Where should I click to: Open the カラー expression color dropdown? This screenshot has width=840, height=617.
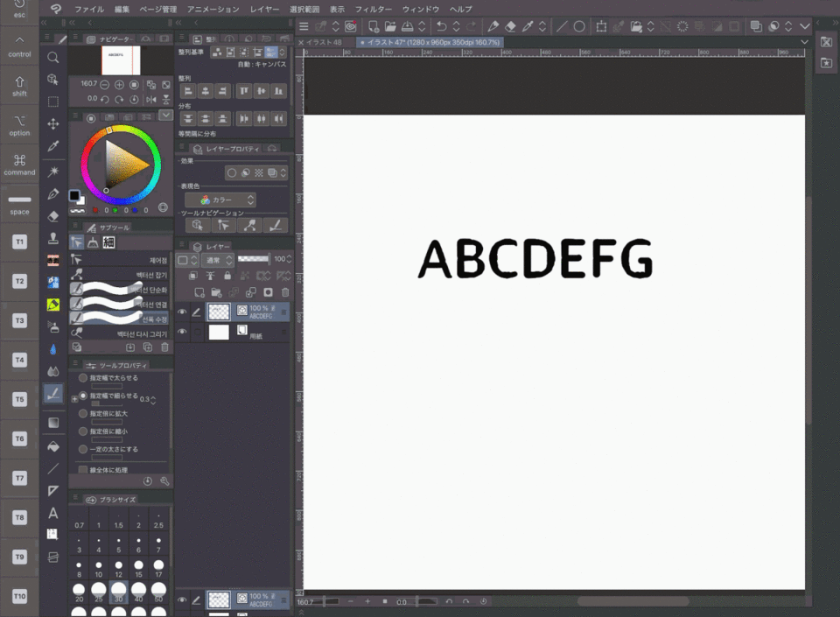pyautogui.click(x=220, y=200)
